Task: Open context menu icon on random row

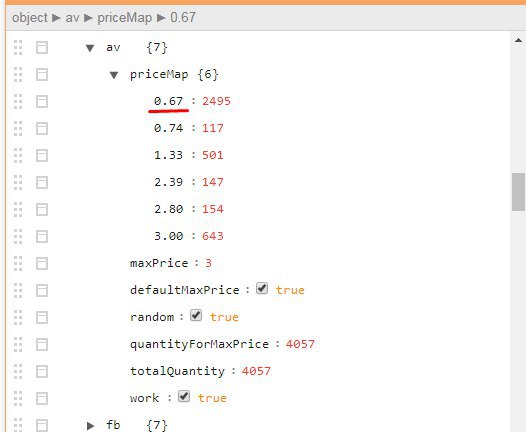Action: pos(42,318)
